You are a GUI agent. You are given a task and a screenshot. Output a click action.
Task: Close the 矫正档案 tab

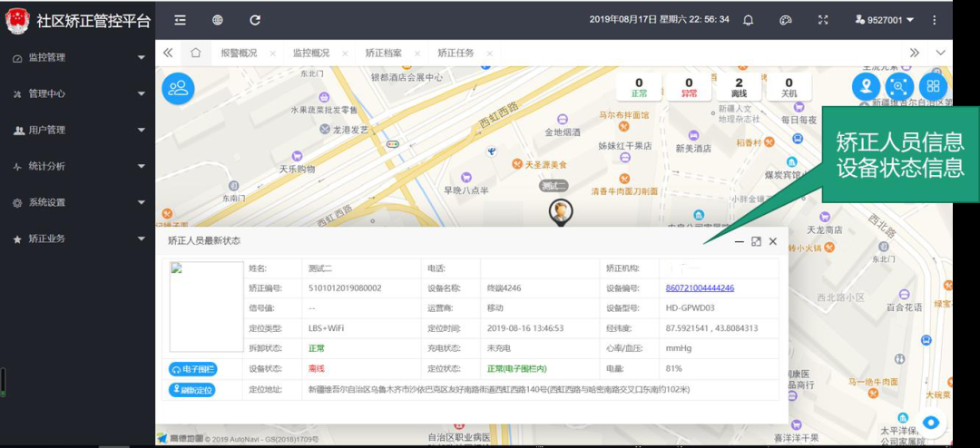click(417, 54)
